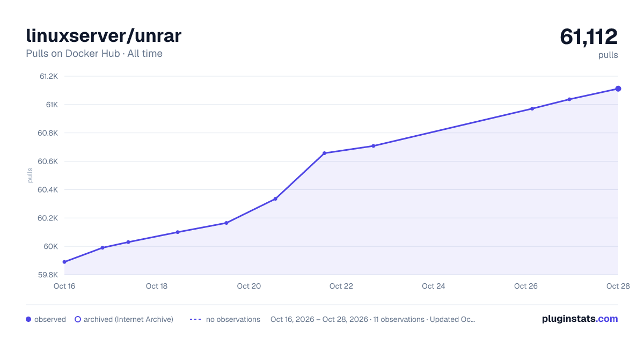This screenshot has width=644, height=338.
Task: Click the data point near 60.1K after Oct 18
Action: [177, 232]
